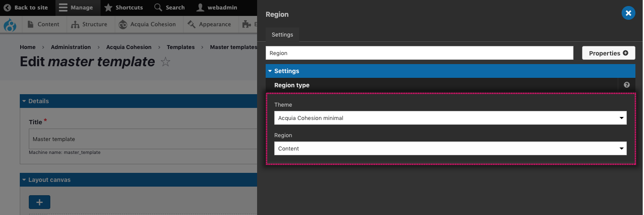The width and height of the screenshot is (644, 215).
Task: Open the Structure admin menu
Action: click(89, 24)
